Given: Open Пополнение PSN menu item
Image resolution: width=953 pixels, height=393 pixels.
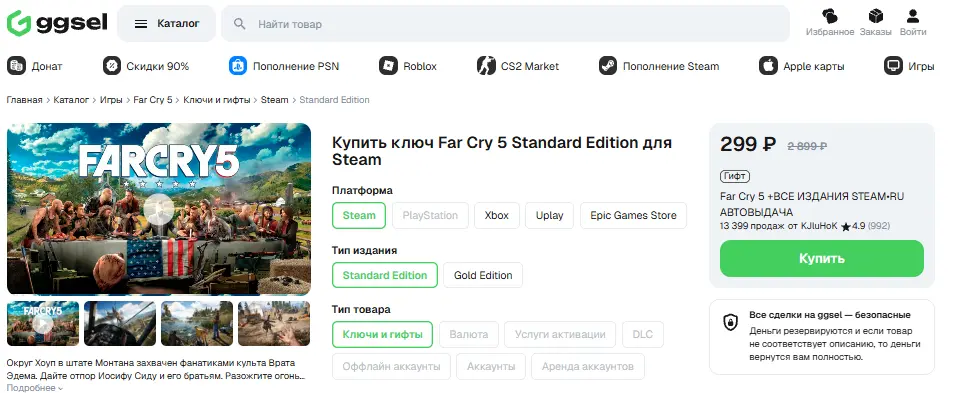Looking at the screenshot, I should click(296, 66).
